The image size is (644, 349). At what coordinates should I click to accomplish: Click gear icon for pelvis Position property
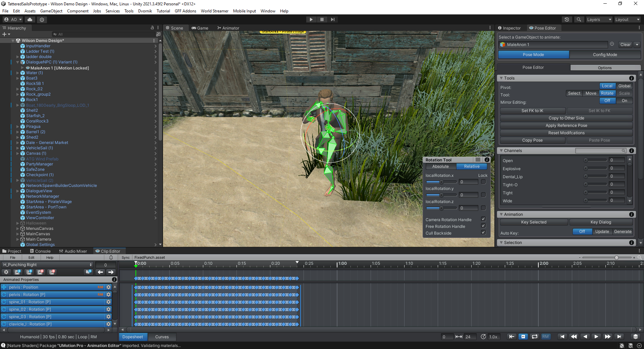[108, 287]
